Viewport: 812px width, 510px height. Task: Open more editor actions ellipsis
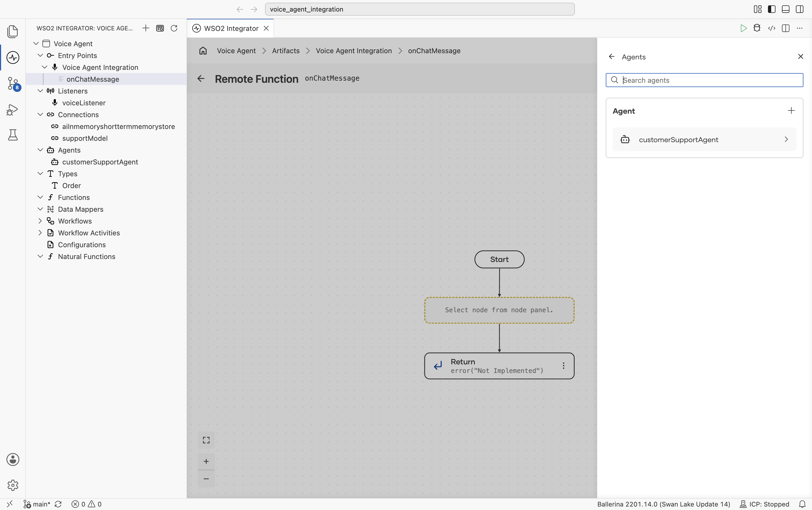(800, 28)
